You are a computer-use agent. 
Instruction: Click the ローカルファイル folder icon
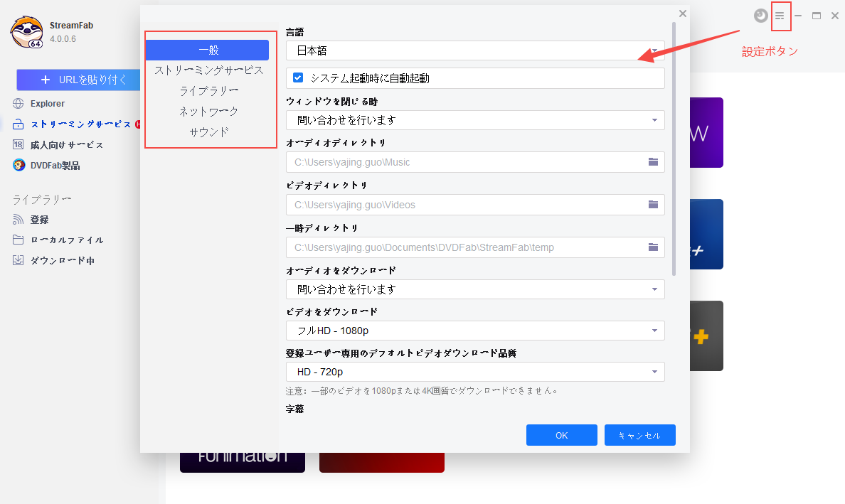pyautogui.click(x=18, y=240)
